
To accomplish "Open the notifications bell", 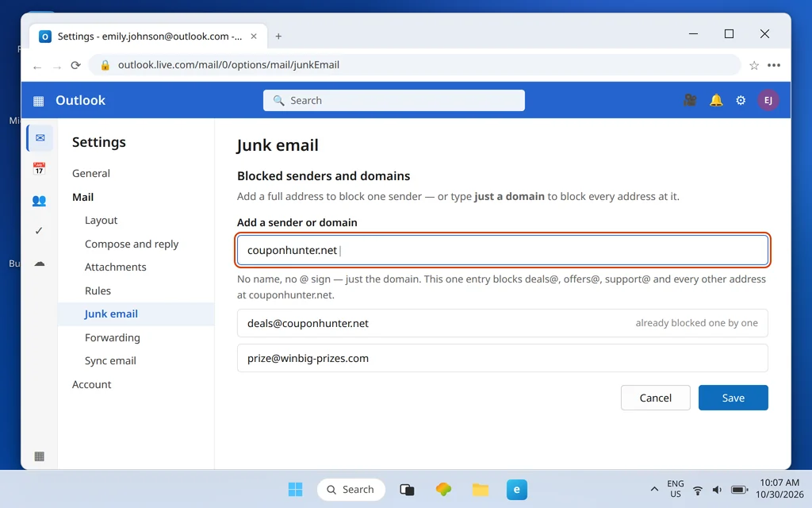I will click(x=716, y=100).
